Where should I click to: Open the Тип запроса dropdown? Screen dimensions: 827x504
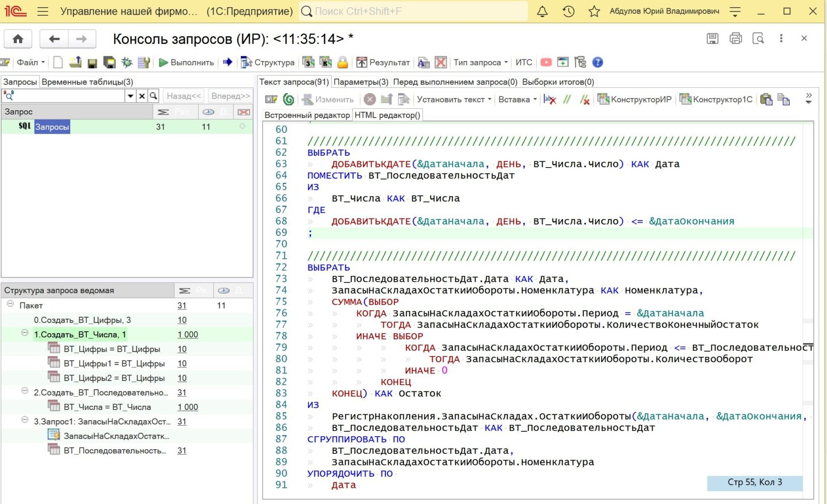coord(480,63)
